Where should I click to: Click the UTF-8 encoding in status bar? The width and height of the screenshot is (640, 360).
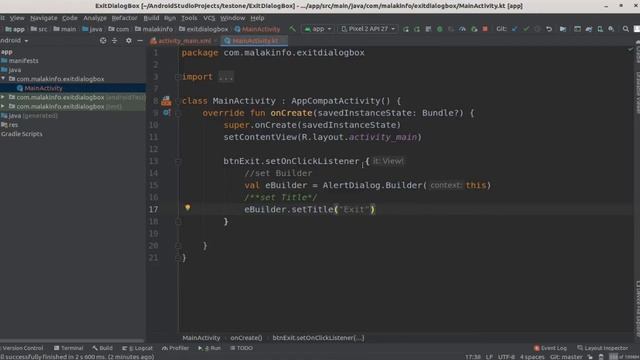(x=507, y=357)
